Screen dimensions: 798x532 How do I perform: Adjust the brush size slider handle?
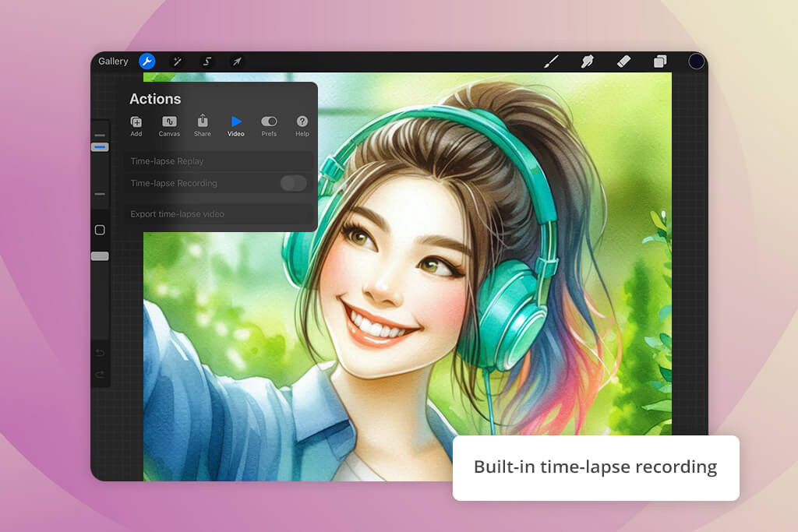100,147
